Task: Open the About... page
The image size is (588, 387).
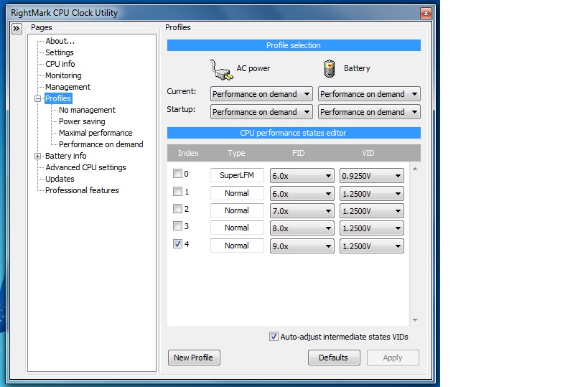Action: 60,41
